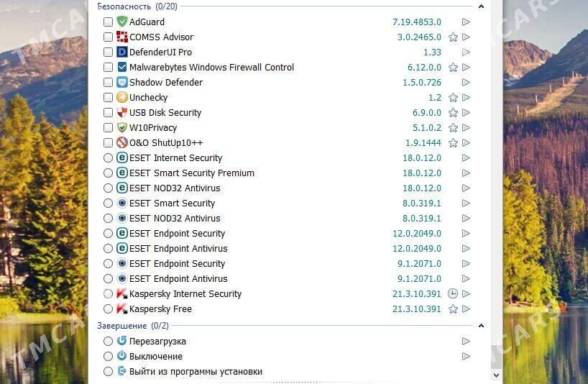This screenshot has width=588, height=384.
Task: Collapse the Завершение section
Action: [x=481, y=326]
